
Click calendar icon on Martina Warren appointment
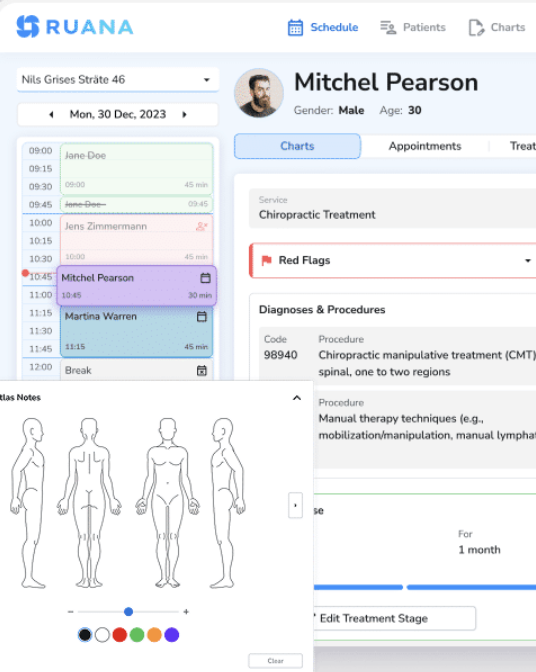201,316
